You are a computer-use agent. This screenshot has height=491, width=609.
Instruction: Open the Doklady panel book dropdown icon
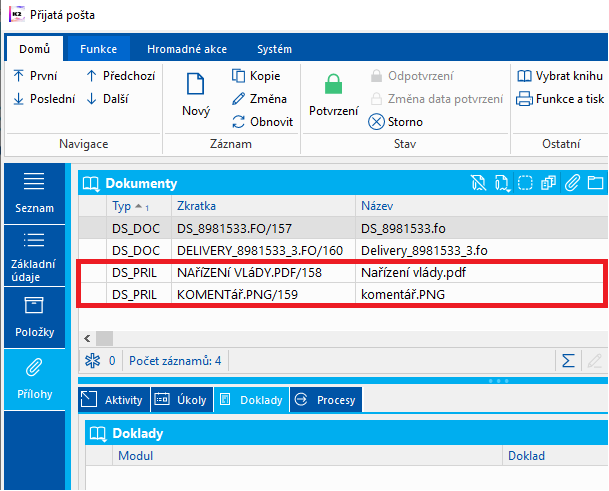click(x=98, y=434)
